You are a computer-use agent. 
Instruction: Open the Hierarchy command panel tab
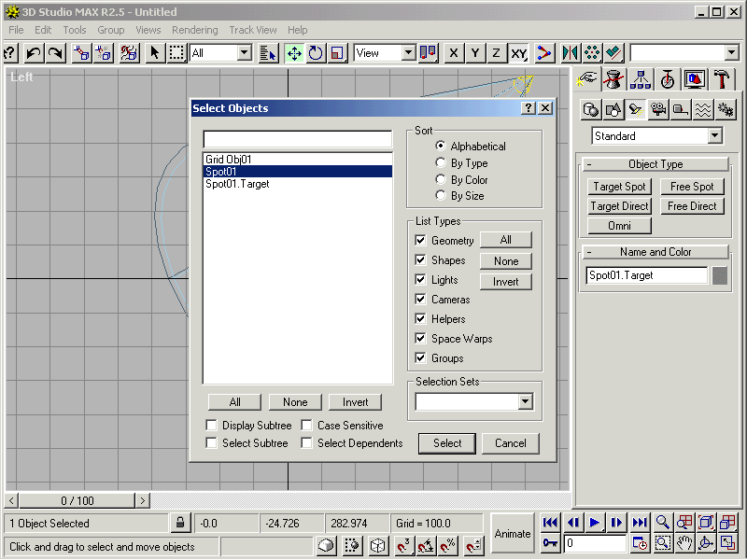641,79
